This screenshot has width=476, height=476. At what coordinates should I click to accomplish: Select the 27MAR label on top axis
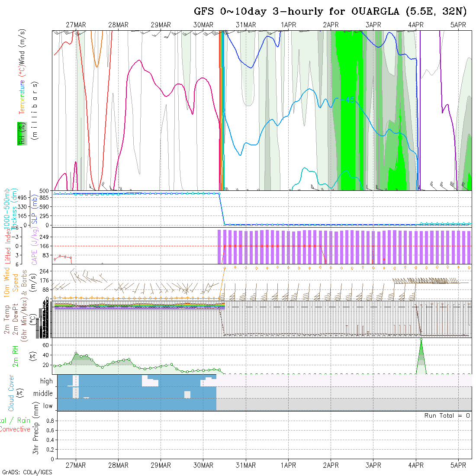76,25
